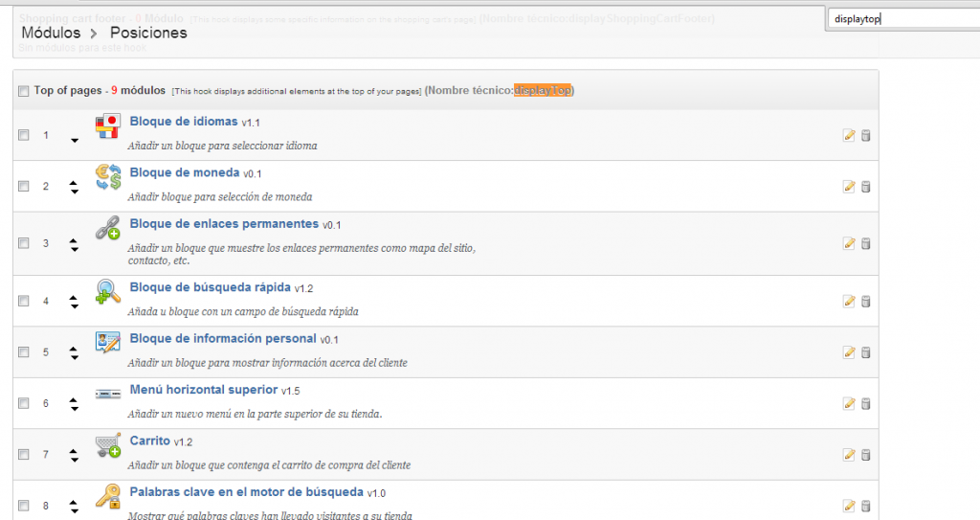This screenshot has height=520, width=980.
Task: Click the highlighted displayTop technical name
Action: coord(543,91)
